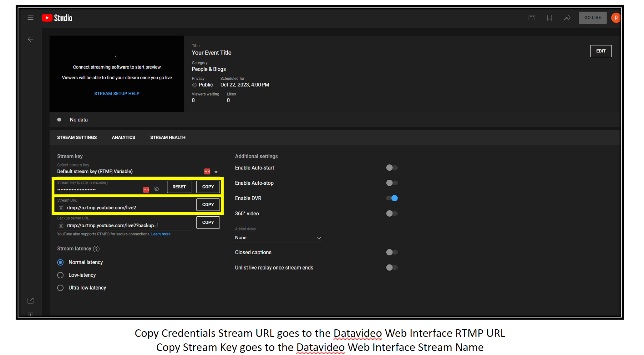Reveal the stream key with eye icon
The height and width of the screenshot is (355, 644).
[156, 189]
